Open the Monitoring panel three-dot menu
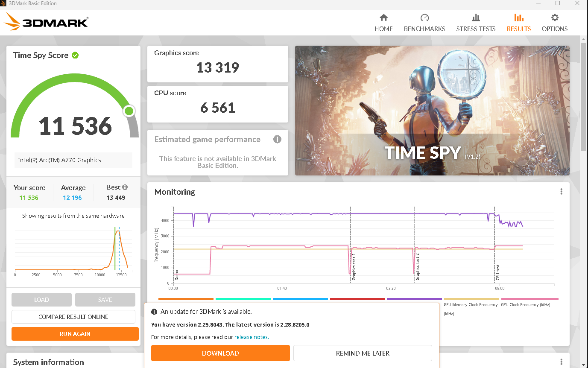Viewport: 588px width, 368px height. [561, 192]
